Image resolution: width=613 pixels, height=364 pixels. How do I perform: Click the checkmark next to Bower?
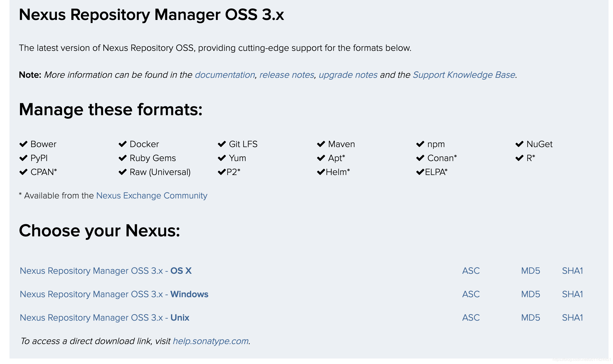pyautogui.click(x=23, y=144)
